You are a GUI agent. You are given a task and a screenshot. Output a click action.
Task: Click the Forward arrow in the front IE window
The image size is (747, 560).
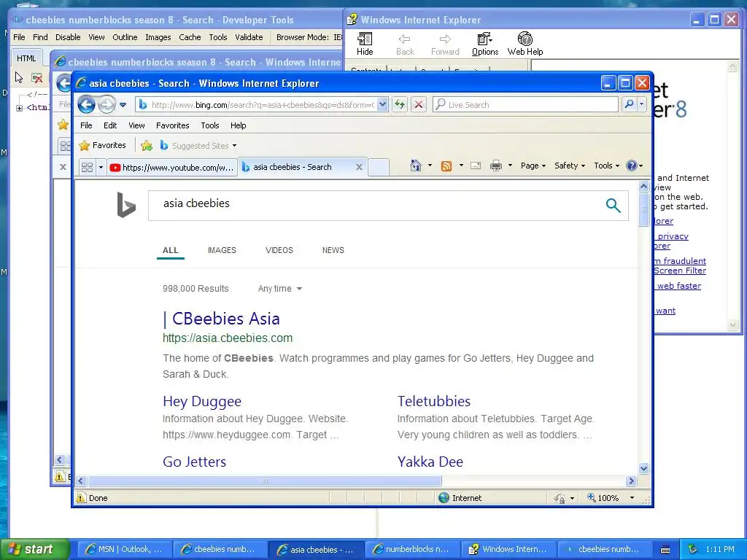(107, 104)
